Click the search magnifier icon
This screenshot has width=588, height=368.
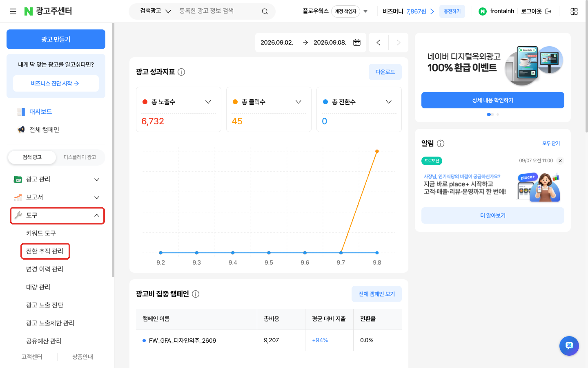pyautogui.click(x=265, y=11)
